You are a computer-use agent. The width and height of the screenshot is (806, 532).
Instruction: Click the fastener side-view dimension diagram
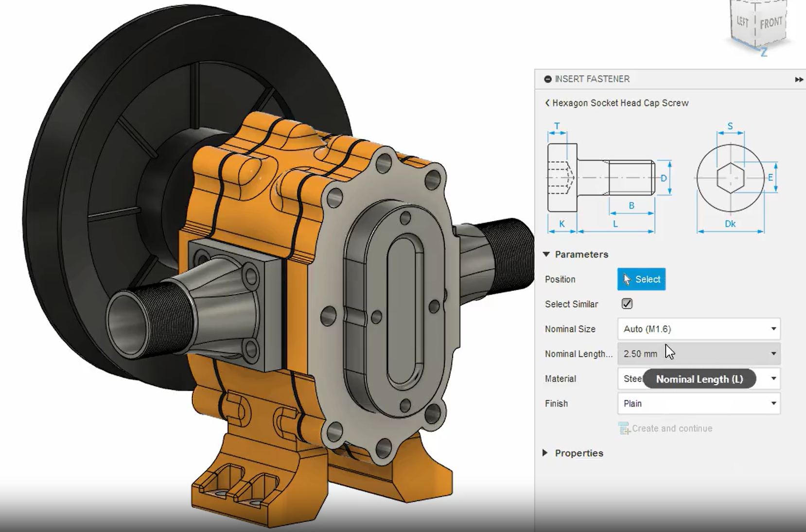(610, 178)
